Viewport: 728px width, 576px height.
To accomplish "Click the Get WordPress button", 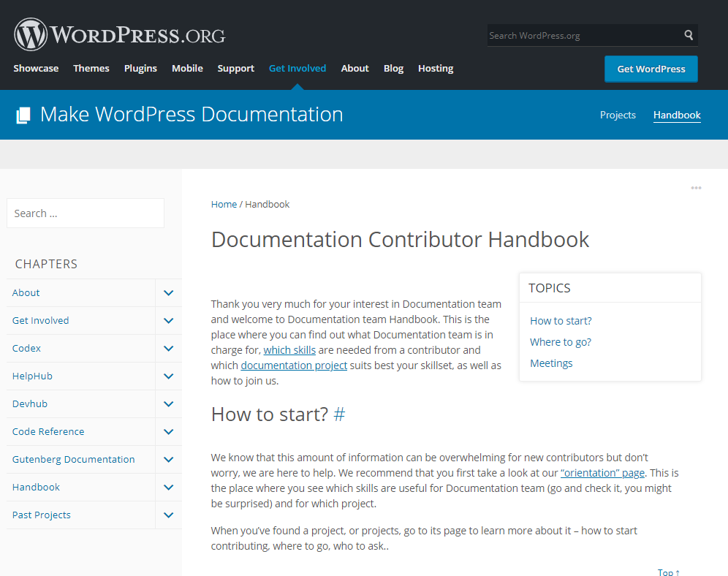I will (x=651, y=69).
